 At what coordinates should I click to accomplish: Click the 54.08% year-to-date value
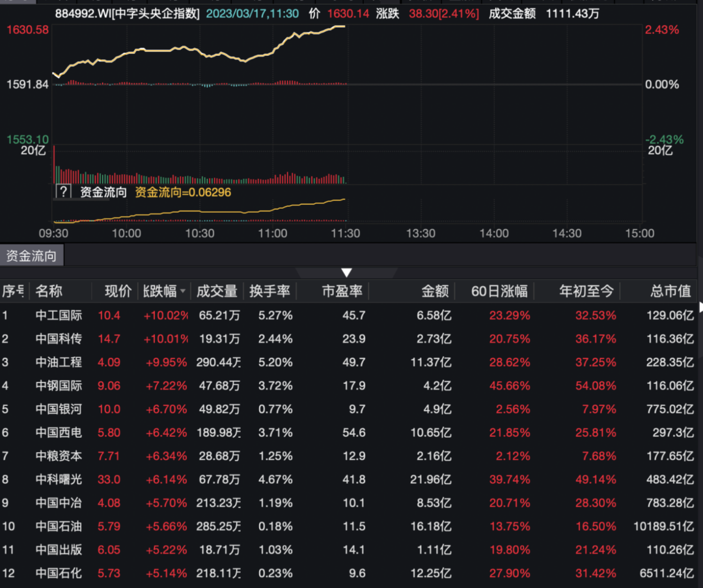click(596, 386)
